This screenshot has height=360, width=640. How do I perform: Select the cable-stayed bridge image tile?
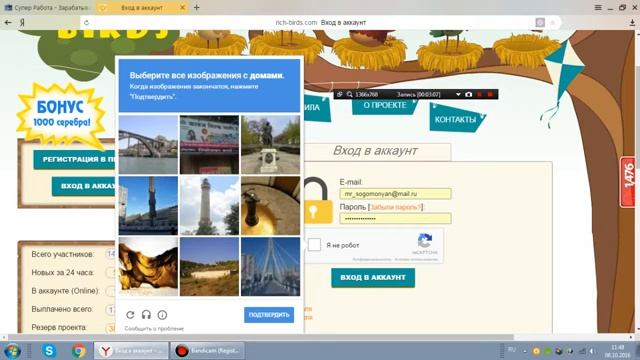point(270,267)
